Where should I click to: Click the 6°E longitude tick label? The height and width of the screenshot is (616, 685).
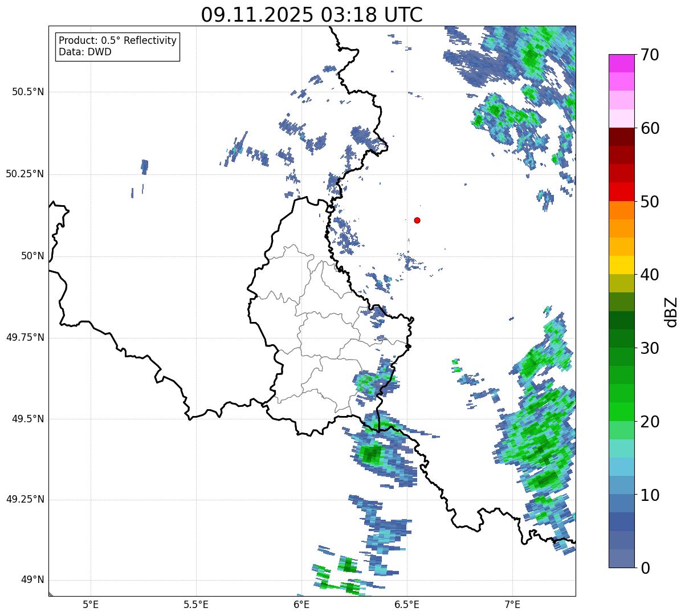click(x=301, y=604)
